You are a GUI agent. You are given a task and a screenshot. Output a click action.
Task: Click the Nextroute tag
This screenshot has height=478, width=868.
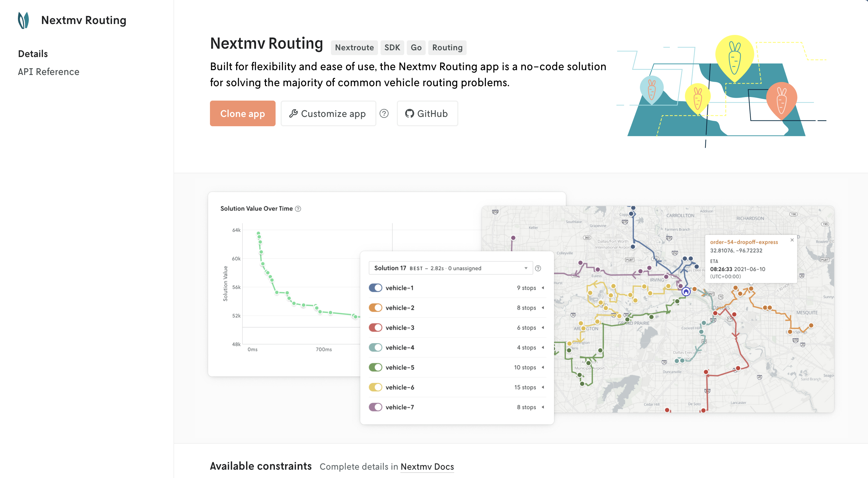point(354,47)
